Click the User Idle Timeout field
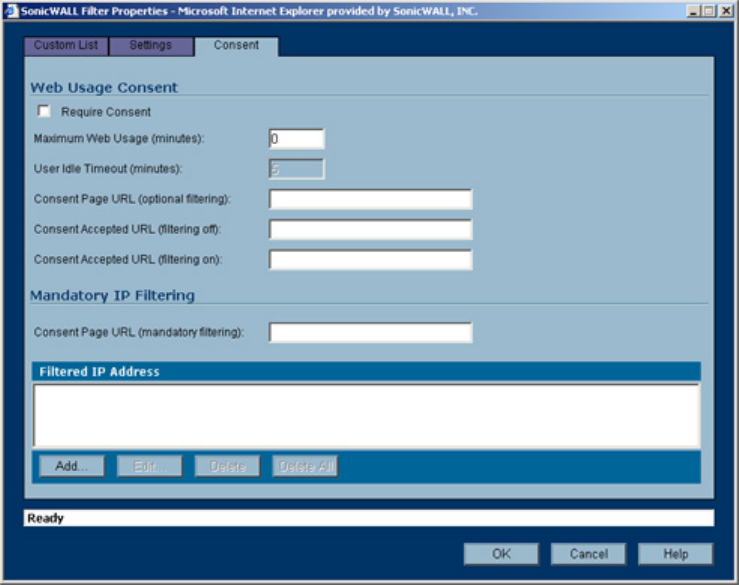 click(x=296, y=169)
